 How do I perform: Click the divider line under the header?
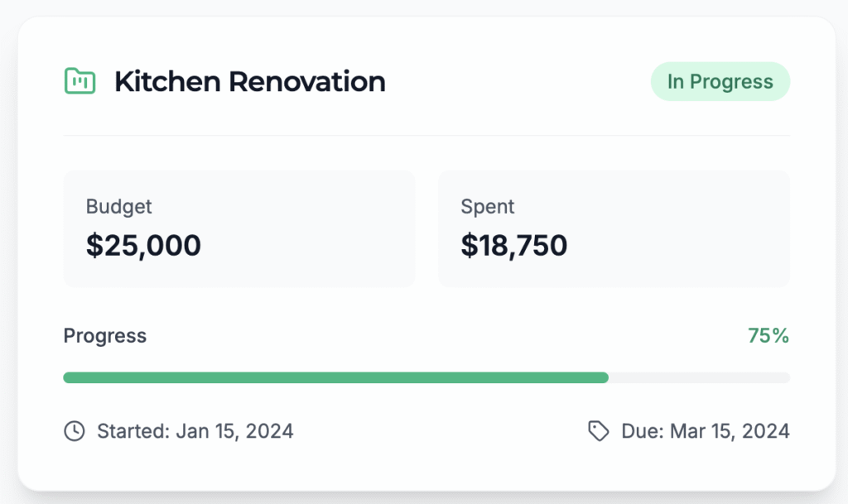point(426,135)
